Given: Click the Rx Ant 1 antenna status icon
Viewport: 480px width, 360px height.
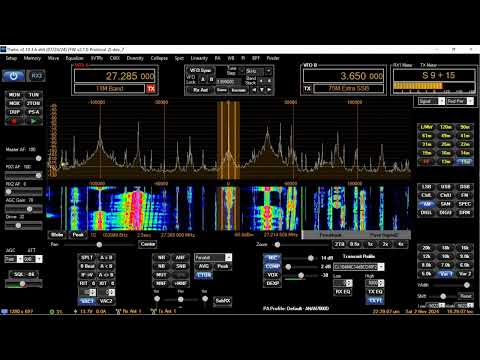Looking at the screenshot, I should pyautogui.click(x=118, y=311).
